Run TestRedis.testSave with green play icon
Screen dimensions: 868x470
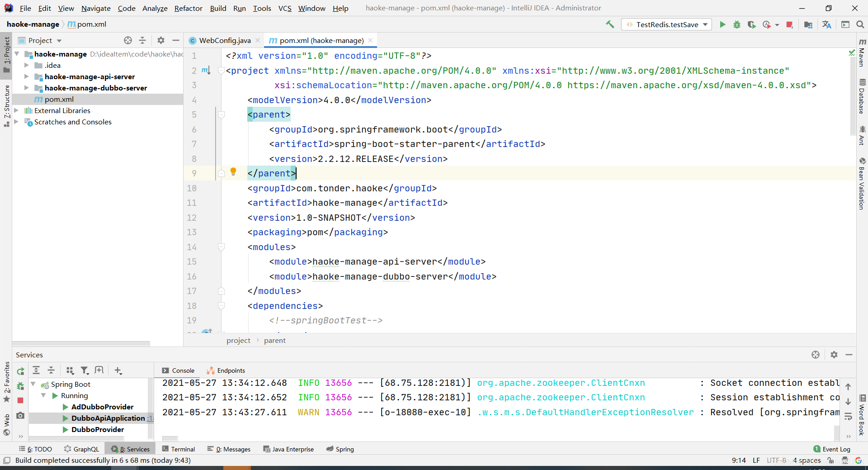coord(722,24)
